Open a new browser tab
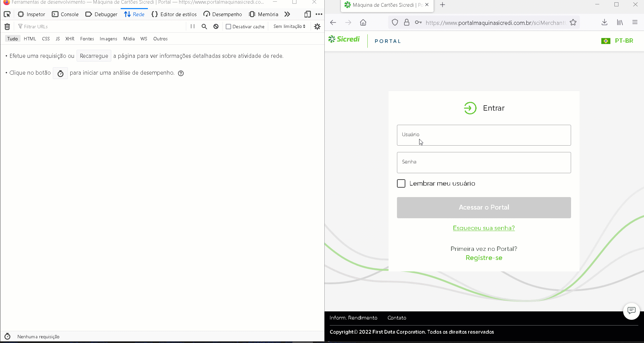This screenshot has height=343, width=644. click(x=443, y=5)
